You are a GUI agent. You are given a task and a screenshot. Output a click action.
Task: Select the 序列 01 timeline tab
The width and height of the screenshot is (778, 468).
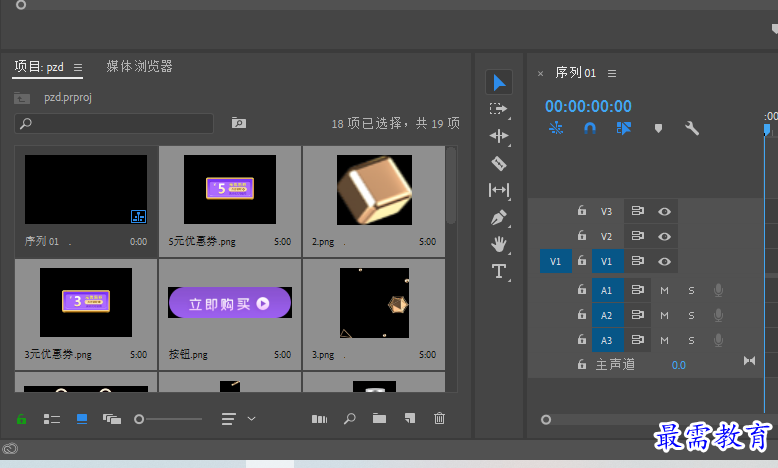click(x=576, y=73)
